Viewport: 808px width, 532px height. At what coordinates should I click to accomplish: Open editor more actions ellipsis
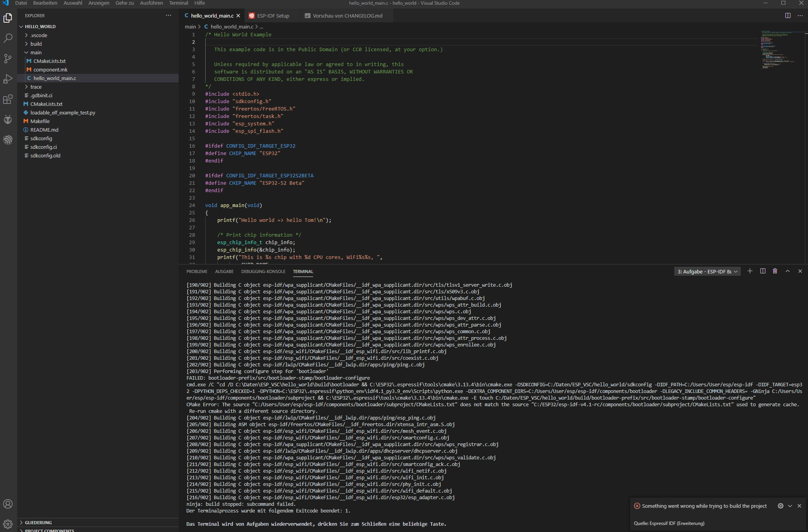click(x=800, y=16)
